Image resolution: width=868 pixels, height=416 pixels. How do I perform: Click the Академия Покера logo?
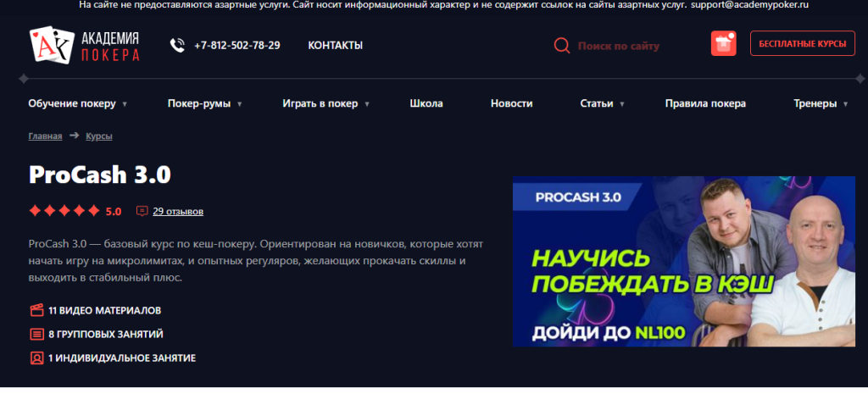[x=84, y=46]
